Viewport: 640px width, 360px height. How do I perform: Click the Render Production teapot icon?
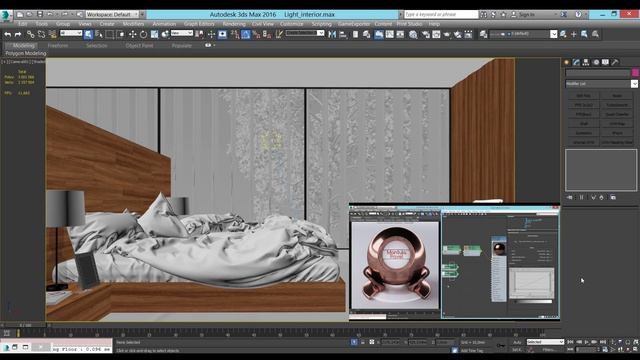(447, 35)
